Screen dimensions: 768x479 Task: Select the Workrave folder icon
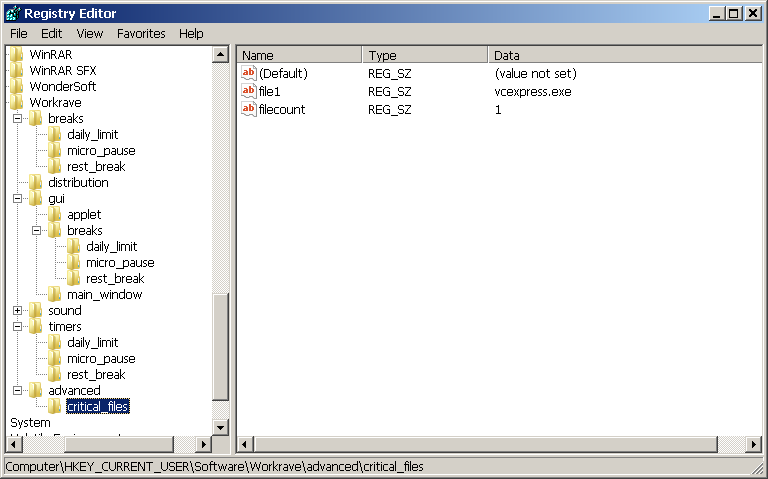(x=17, y=102)
